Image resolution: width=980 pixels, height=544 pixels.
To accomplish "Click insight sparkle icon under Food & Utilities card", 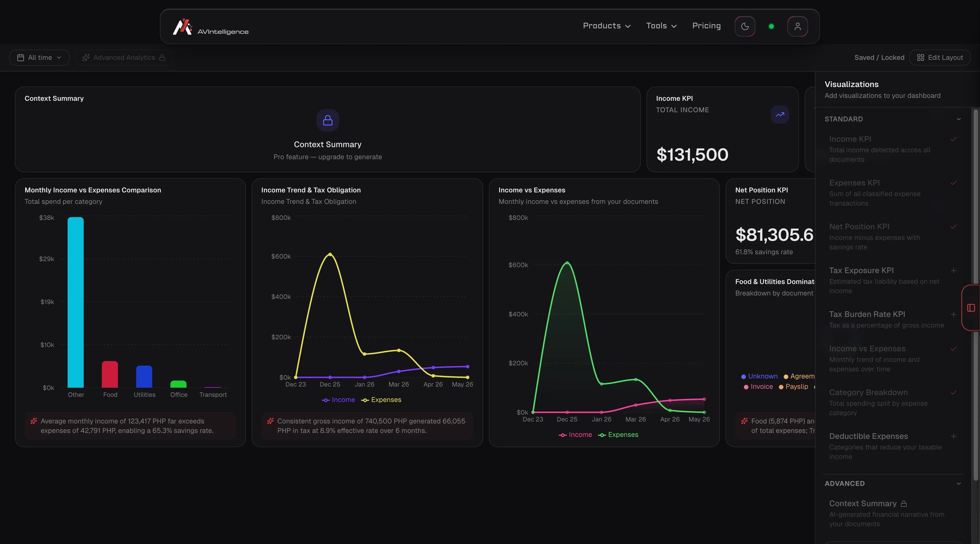I will click(x=744, y=421).
